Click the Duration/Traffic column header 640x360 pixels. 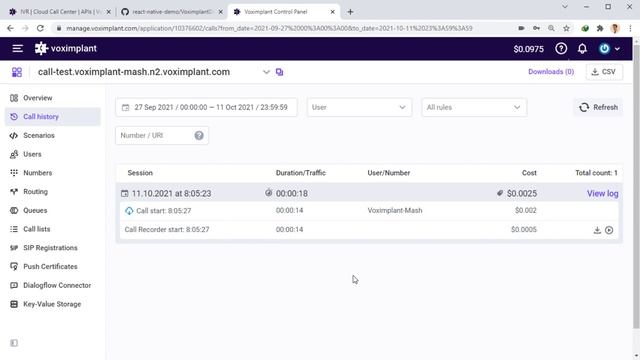click(301, 173)
